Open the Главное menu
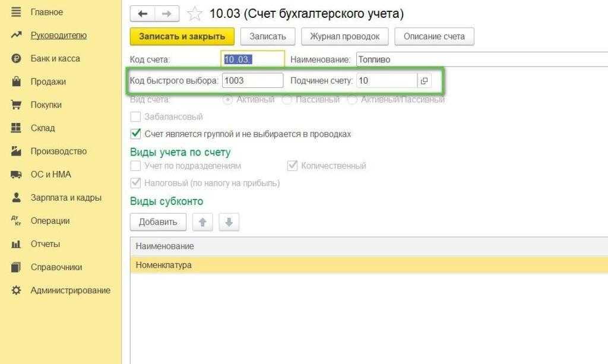 [46, 12]
